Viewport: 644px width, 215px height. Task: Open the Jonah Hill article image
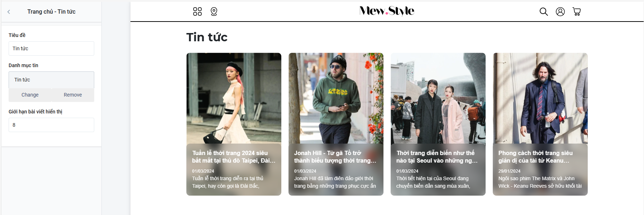point(336,98)
